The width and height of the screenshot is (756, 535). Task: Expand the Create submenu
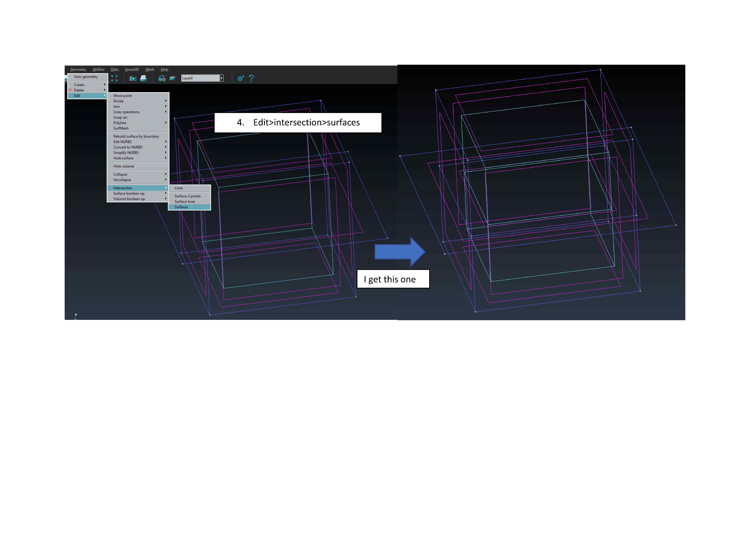[x=88, y=85]
